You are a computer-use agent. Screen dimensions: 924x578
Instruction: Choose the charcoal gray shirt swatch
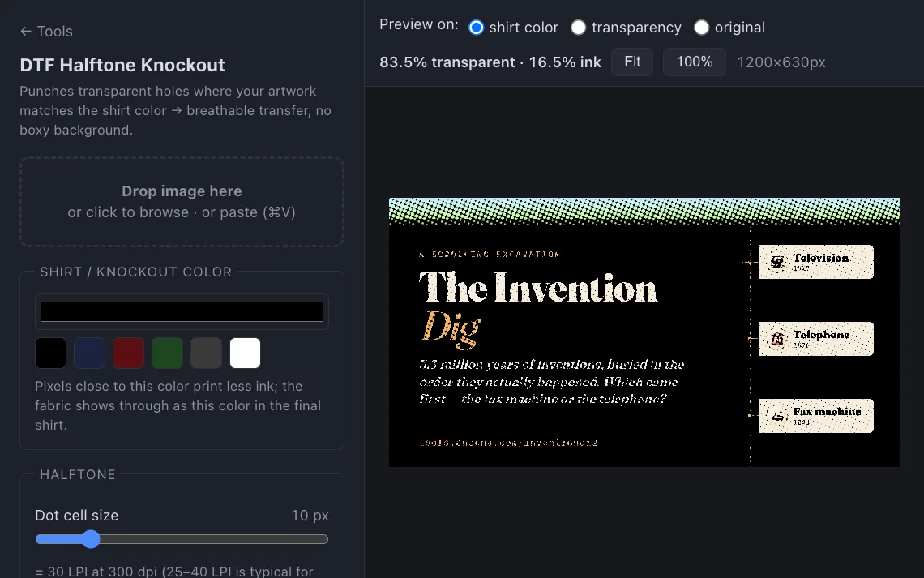(206, 353)
